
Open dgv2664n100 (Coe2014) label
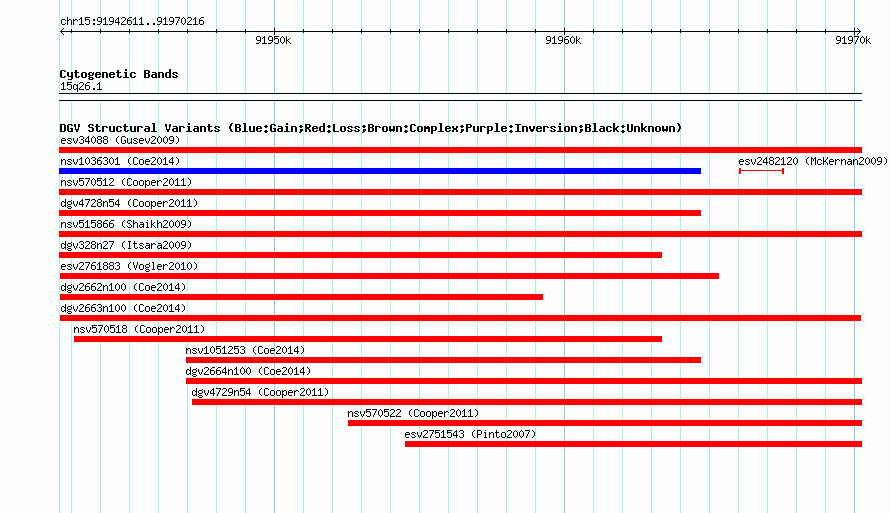pyautogui.click(x=248, y=371)
